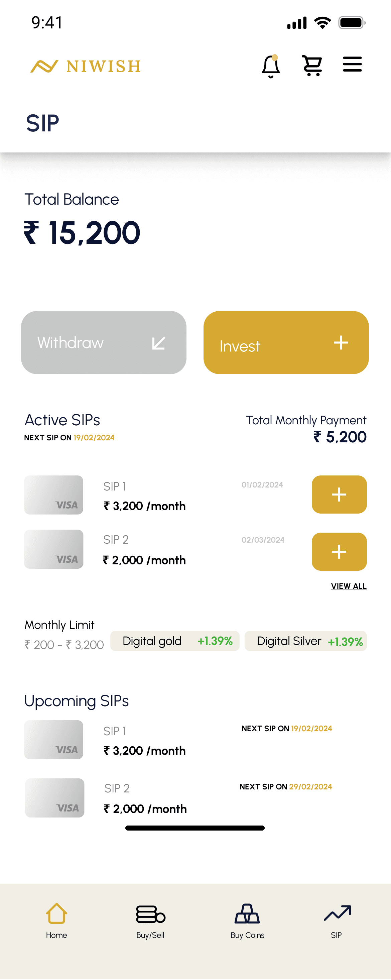Open the shopping cart
Viewport: 391px width, 980px height.
tap(312, 66)
